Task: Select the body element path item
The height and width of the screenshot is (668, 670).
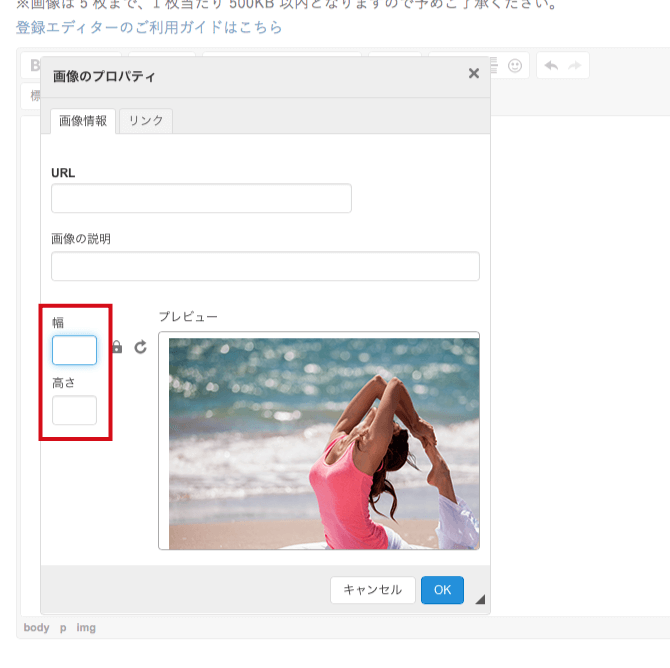Action: click(36, 628)
